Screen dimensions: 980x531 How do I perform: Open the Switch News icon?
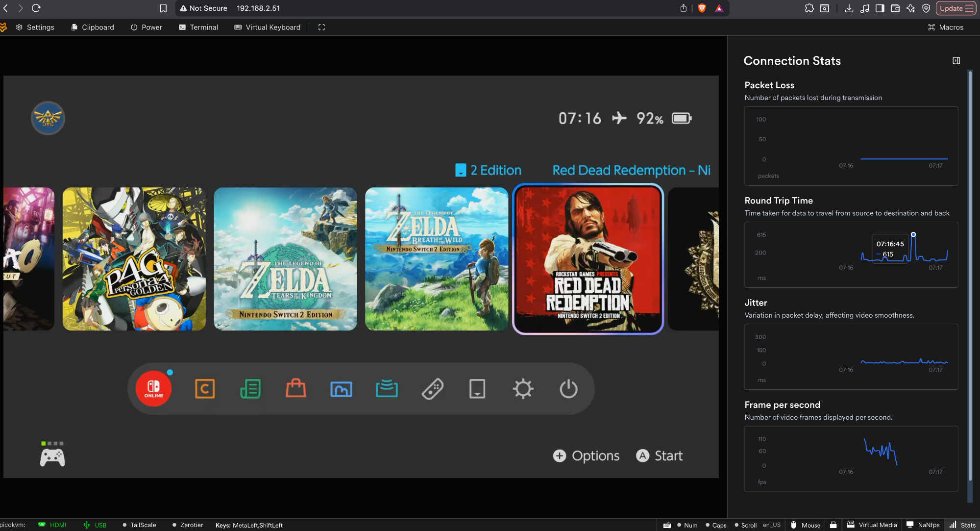(250, 389)
